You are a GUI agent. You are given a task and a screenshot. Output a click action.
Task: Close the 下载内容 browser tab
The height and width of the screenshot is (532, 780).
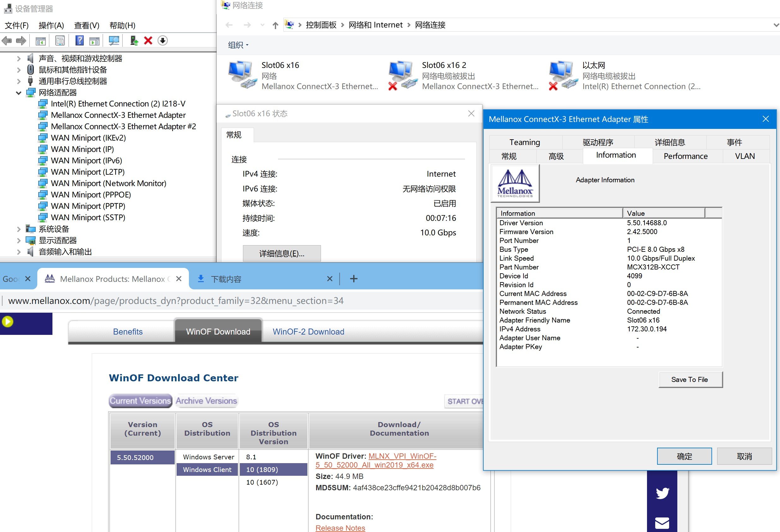[330, 279]
